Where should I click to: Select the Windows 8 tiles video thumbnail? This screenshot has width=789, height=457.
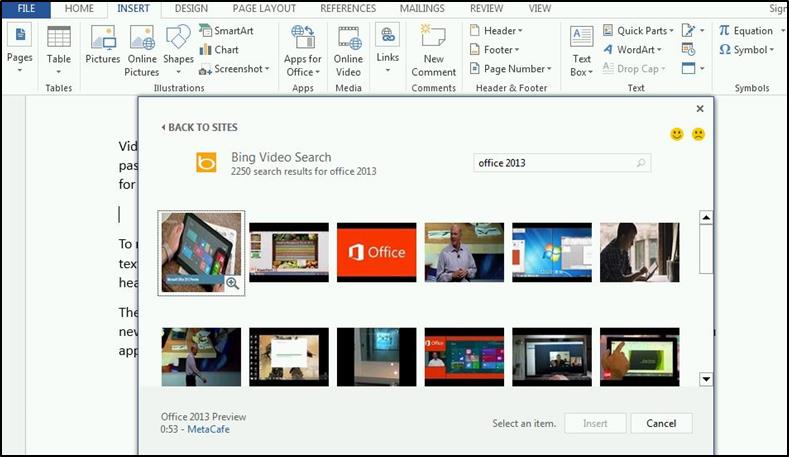pos(464,357)
